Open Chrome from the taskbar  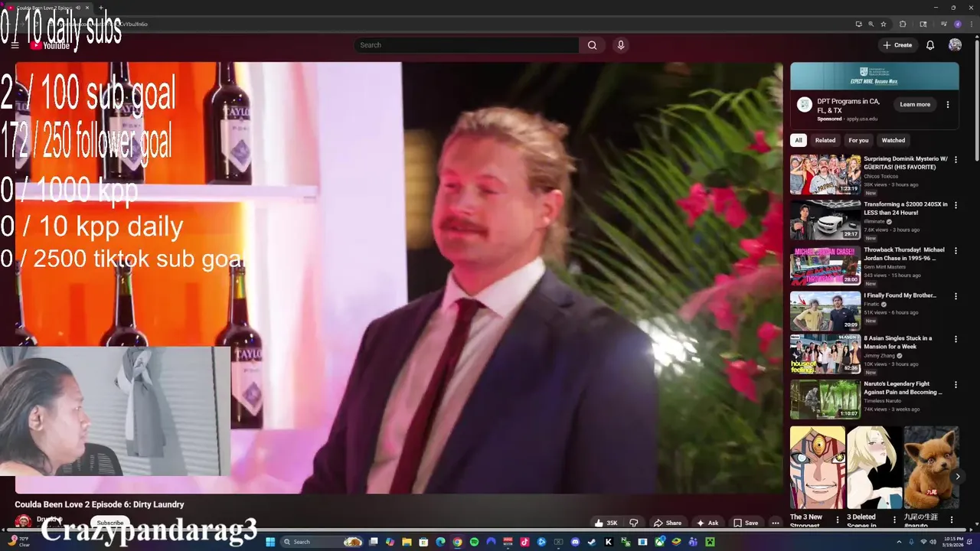[457, 542]
